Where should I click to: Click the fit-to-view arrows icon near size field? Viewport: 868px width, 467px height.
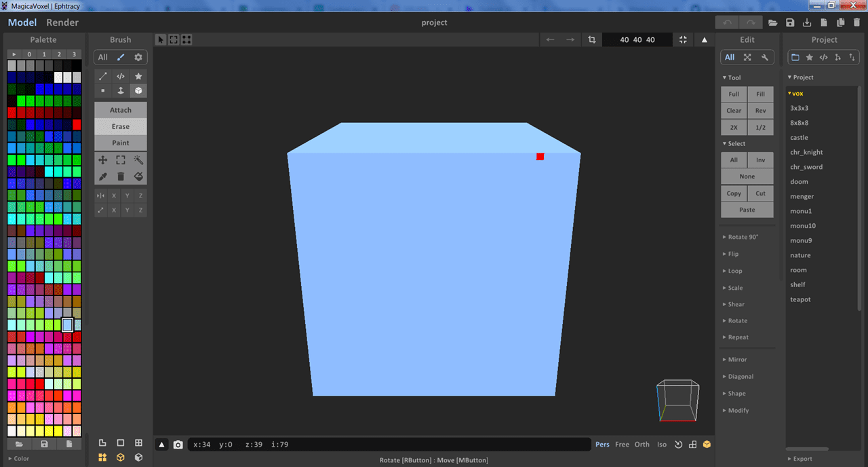click(683, 40)
